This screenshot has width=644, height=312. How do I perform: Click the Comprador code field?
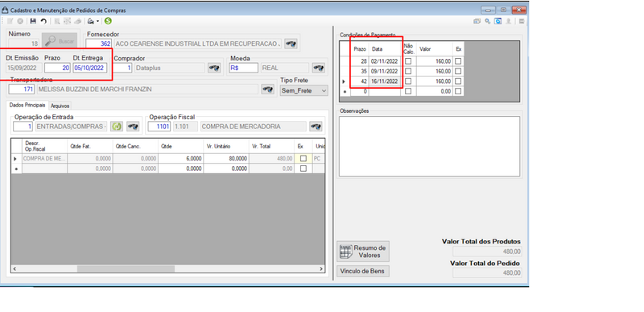tap(122, 68)
